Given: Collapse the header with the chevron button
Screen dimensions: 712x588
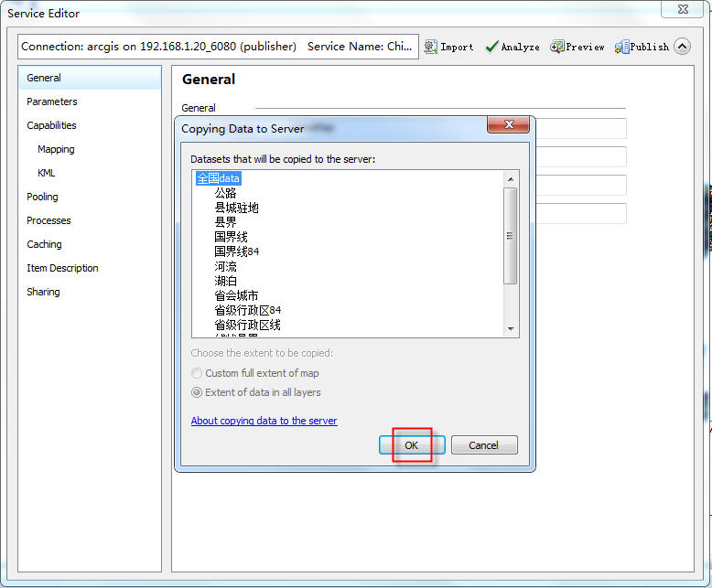Looking at the screenshot, I should click(x=682, y=47).
